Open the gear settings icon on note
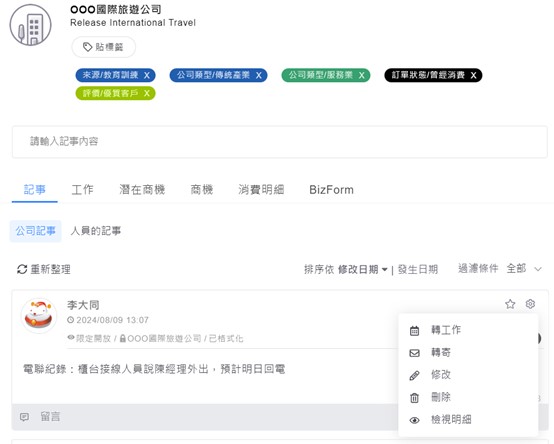The height and width of the screenshot is (444, 554). click(x=530, y=304)
